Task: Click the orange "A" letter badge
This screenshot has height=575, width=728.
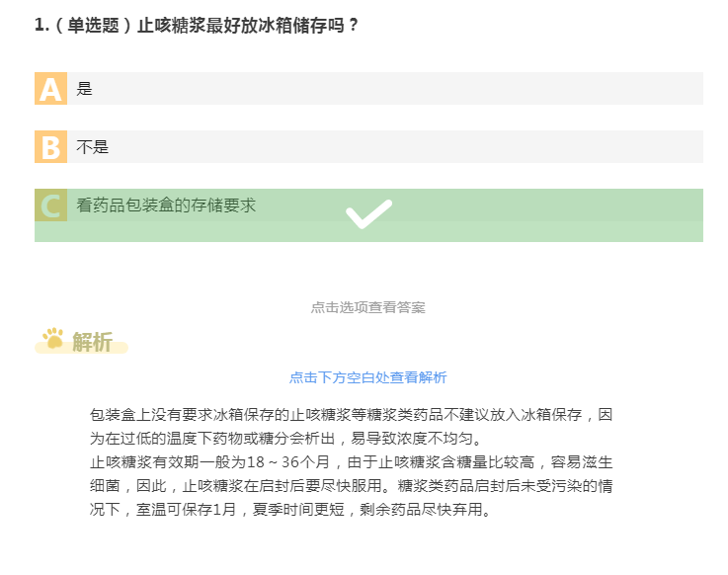Action: 50,89
